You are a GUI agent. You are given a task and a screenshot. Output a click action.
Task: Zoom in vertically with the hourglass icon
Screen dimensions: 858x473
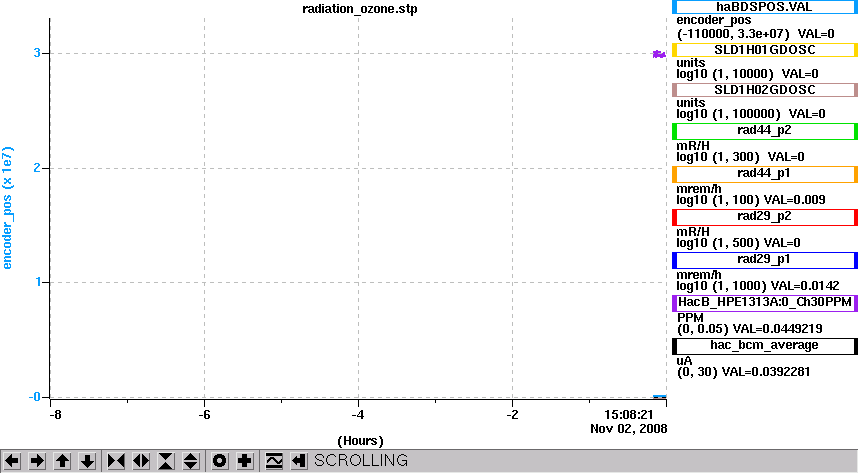166,461
